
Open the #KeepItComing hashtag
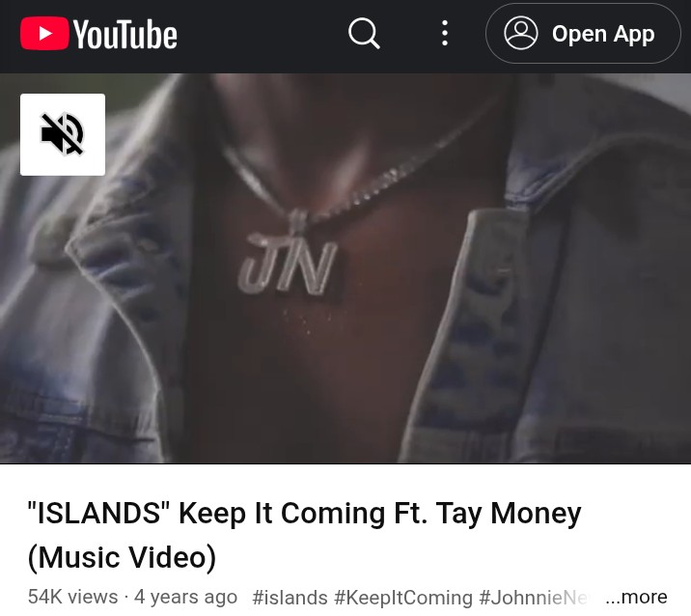[403, 598]
